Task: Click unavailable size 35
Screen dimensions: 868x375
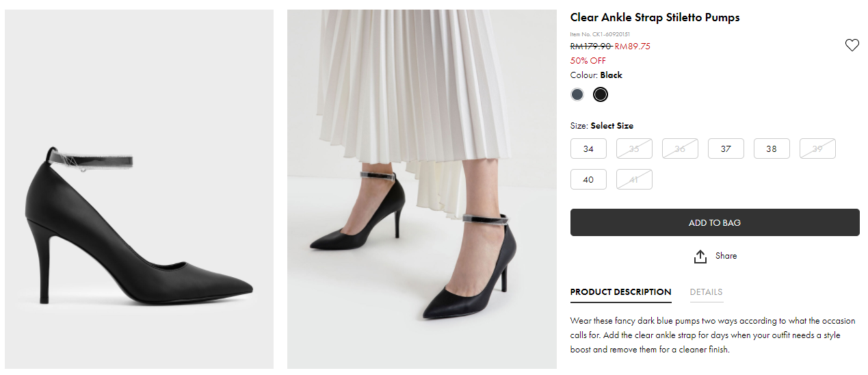Action: tap(634, 148)
